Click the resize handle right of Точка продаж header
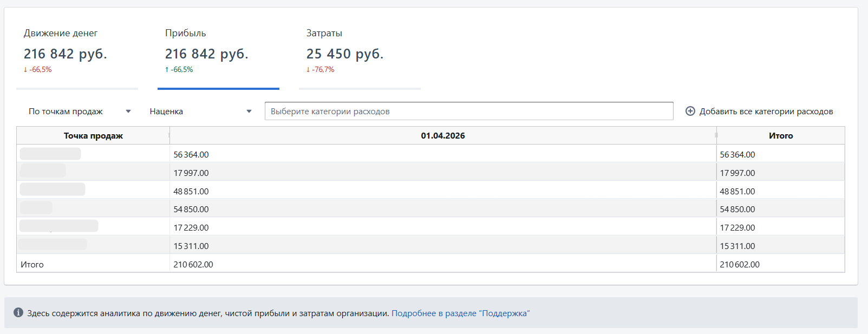 169,135
